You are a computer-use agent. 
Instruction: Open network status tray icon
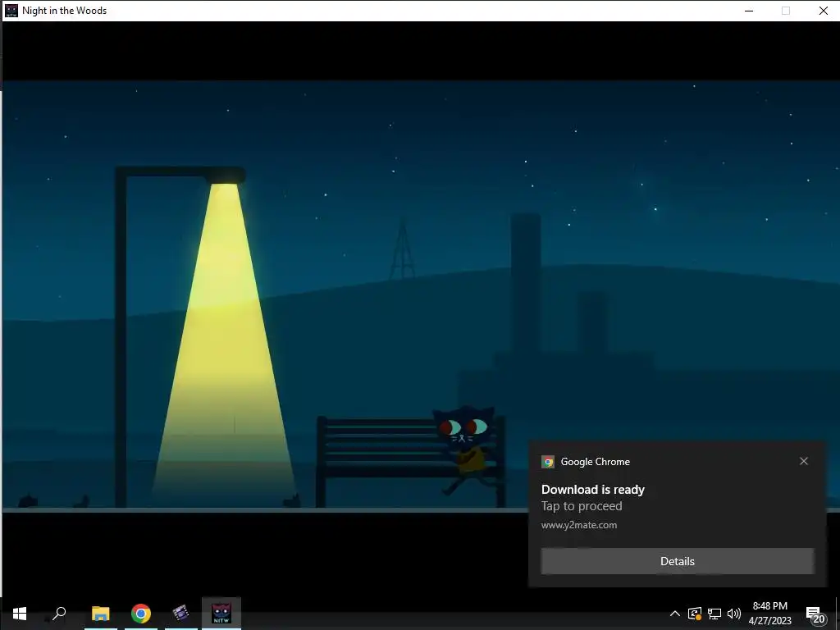[x=714, y=614]
